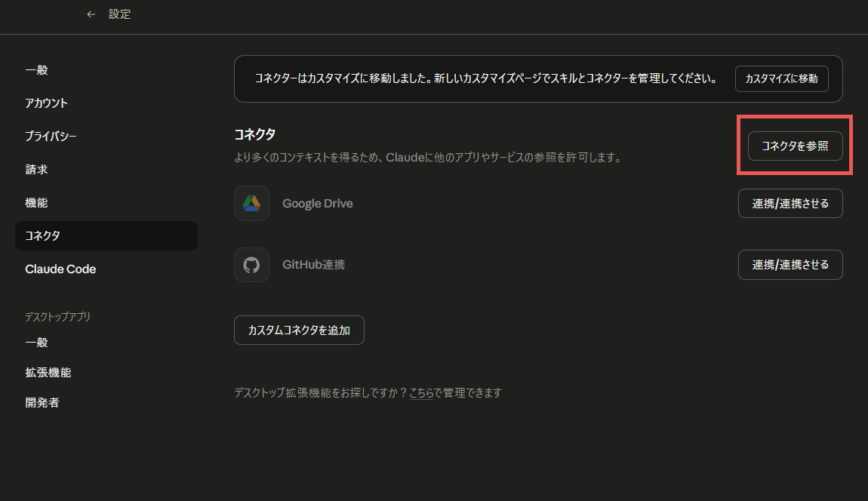Screen dimensions: 868x501
Task: Connect Google Drive with 連携/連携させる button
Action: (790, 204)
